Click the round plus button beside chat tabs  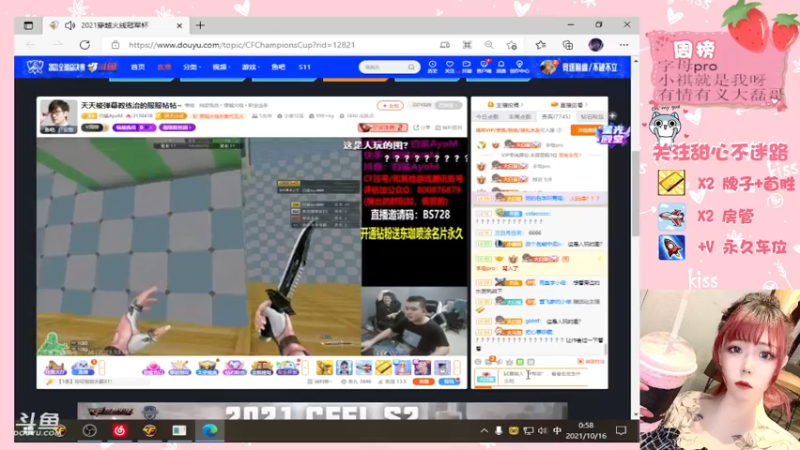[x=613, y=116]
